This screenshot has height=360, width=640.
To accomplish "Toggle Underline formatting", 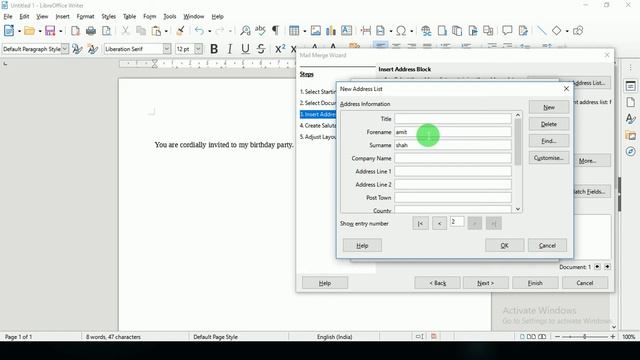I will coord(245,49).
